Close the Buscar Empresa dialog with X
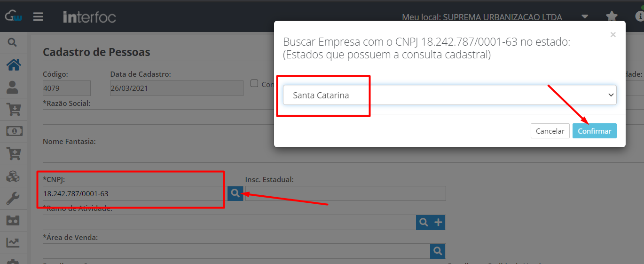The image size is (644, 264). point(613,34)
